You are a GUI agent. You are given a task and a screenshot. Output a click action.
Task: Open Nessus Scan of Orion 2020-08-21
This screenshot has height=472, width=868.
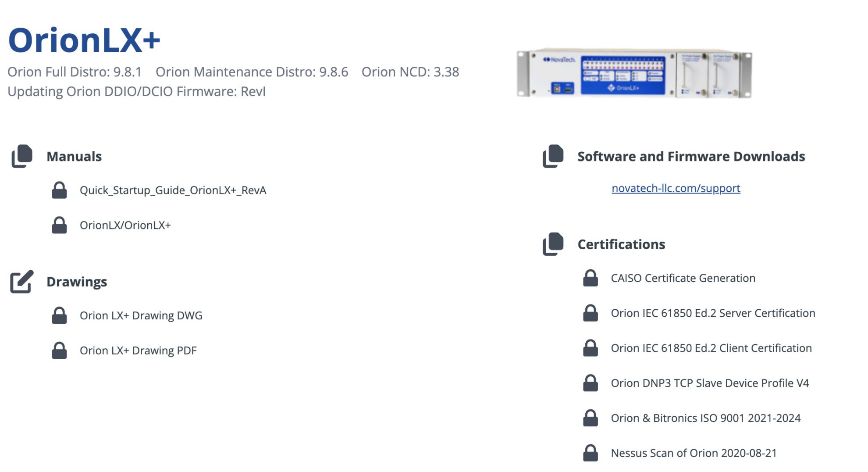click(694, 453)
